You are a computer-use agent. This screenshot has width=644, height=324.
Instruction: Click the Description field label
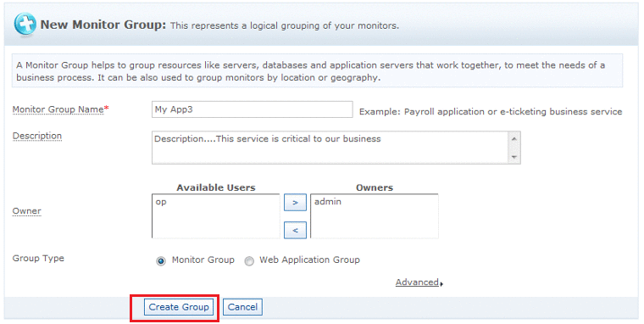coord(37,136)
